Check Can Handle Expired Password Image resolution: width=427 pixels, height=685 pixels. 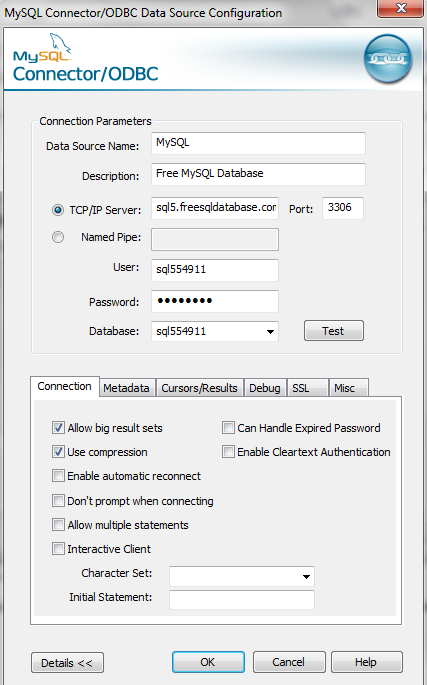(x=228, y=428)
